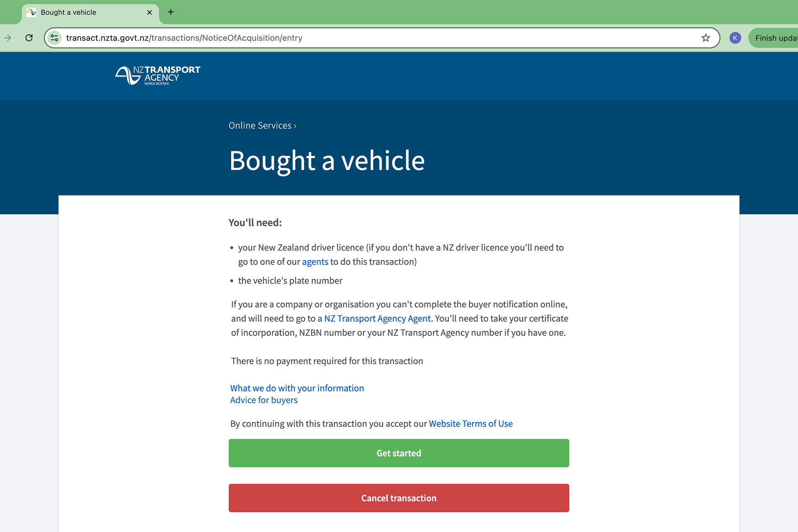The image size is (798, 532).
Task: Navigate to Online Services breadcrumb
Action: (x=260, y=125)
